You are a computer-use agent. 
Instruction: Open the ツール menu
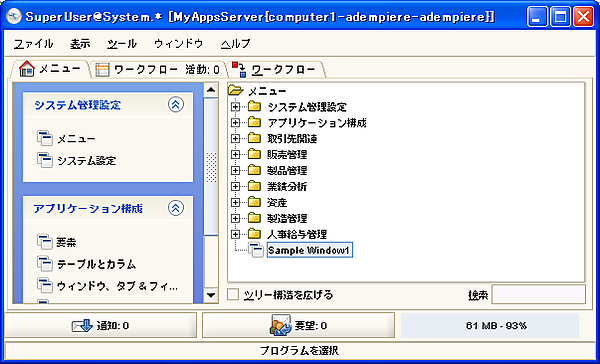(x=122, y=44)
